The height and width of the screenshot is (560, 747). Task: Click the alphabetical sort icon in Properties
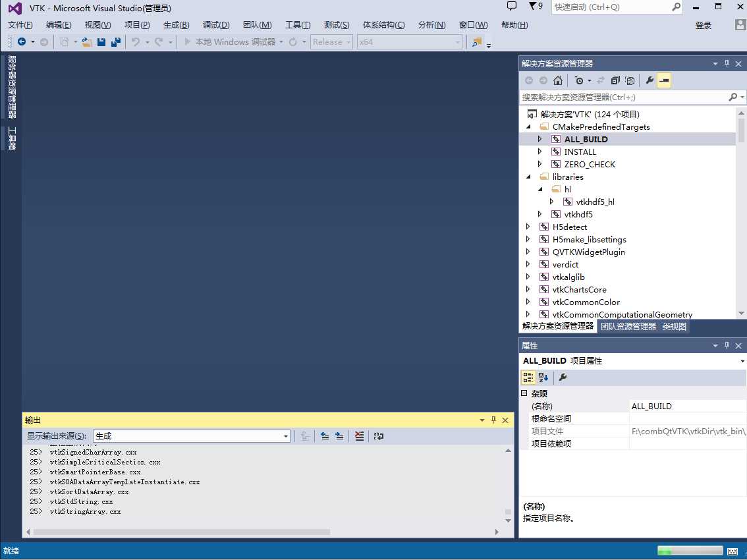[543, 378]
